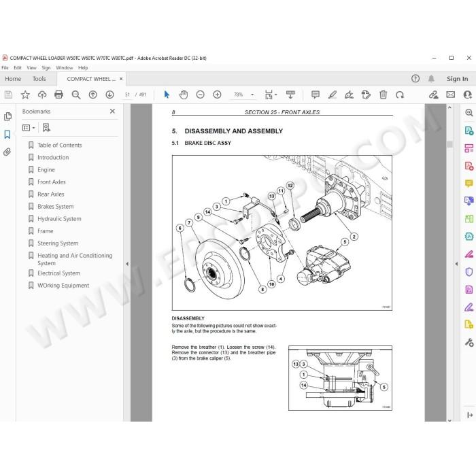The width and height of the screenshot is (476, 476).
Task: Open the find text magnifier icon
Action: pos(76,95)
